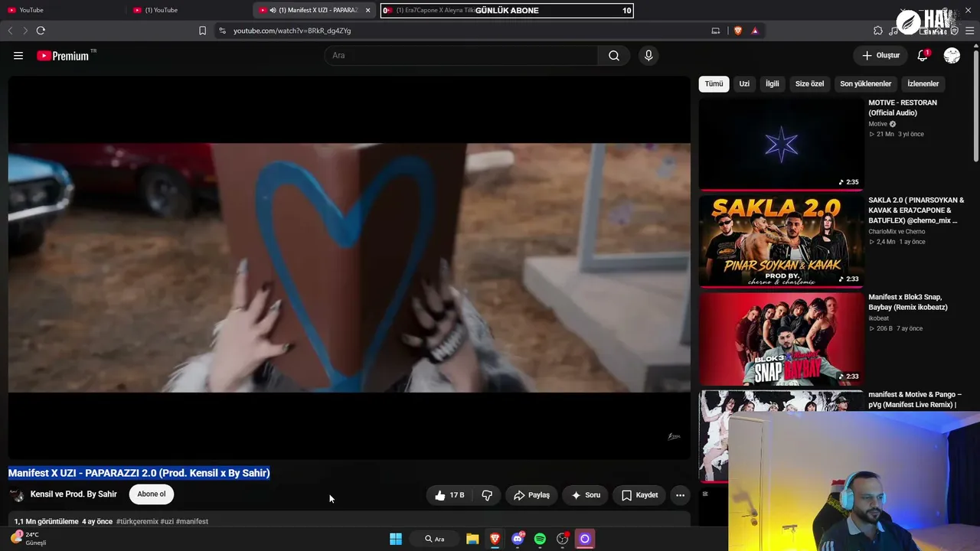
Task: Open the YouTube guide hamburger menu
Action: [18, 56]
